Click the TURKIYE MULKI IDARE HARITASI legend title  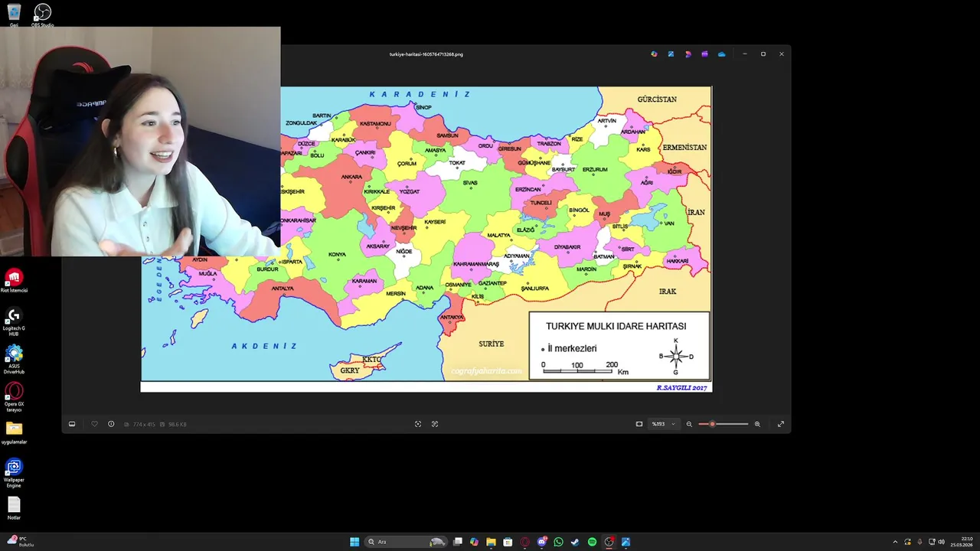pyautogui.click(x=616, y=326)
